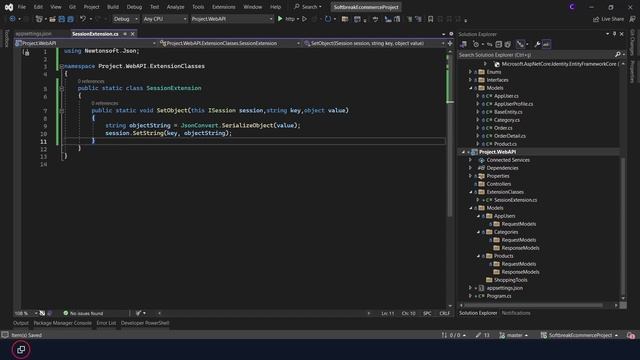
Task: Open the SetObject member navigation dropdown
Action: [374, 43]
